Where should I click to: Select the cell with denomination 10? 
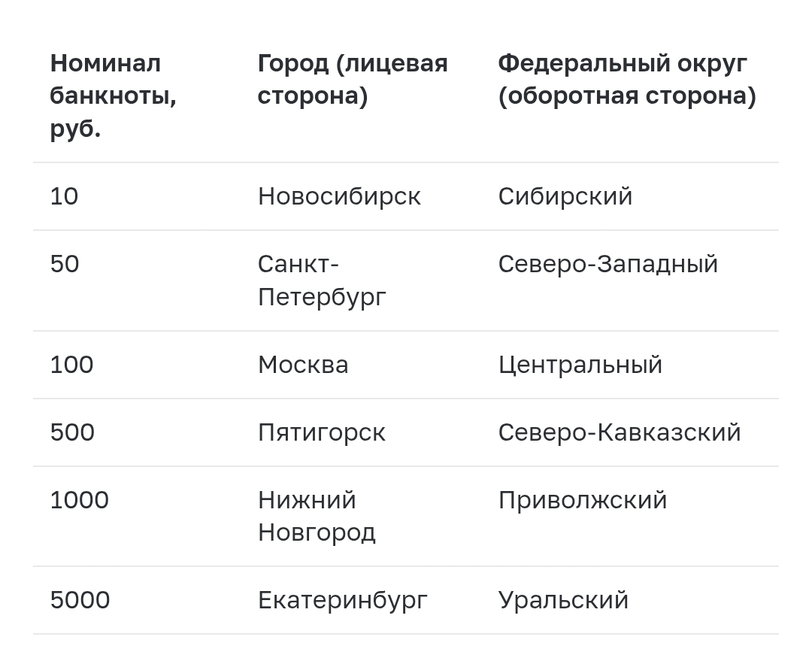coord(65,196)
